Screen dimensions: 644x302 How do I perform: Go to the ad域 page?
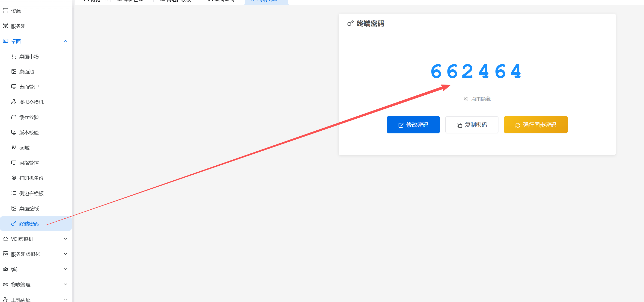click(24, 147)
